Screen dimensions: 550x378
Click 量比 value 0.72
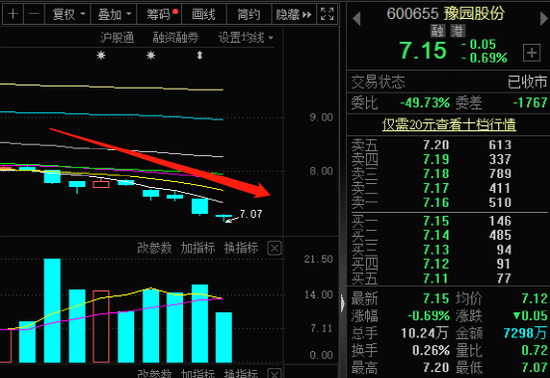click(534, 350)
